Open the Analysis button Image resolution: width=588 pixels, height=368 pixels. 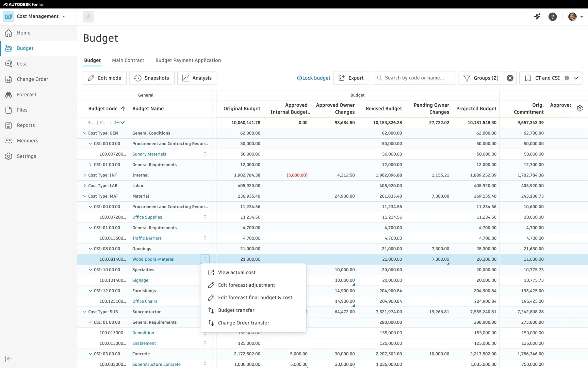click(x=197, y=78)
